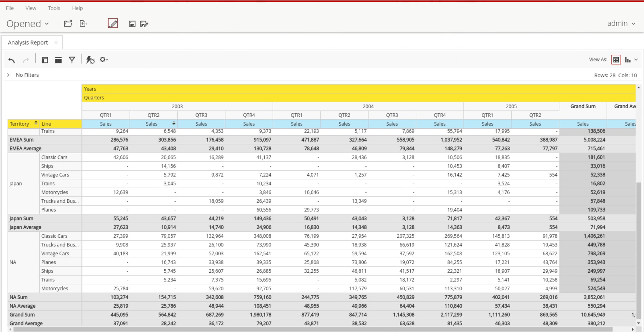Click the New file icon
Image resolution: width=644 pixels, height=332 pixels.
(x=83, y=23)
